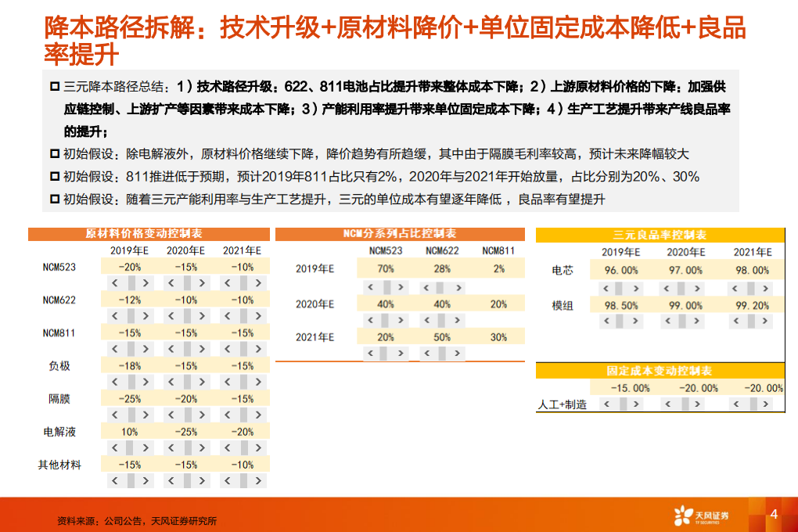Increase 负极 price for 2020年E
Viewport: 798px width, 532px height.
[200, 380]
